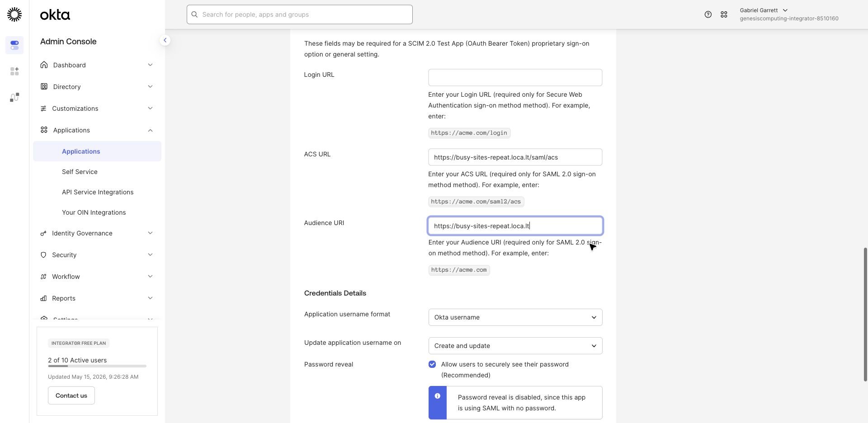Viewport: 868px width, 423px height.
Task: Click the Identity Governance label in the sidebar
Action: pyautogui.click(x=82, y=233)
